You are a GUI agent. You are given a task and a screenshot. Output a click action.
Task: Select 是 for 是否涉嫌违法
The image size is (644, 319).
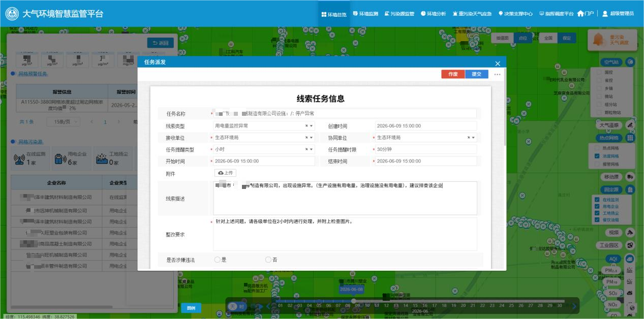pos(217,260)
